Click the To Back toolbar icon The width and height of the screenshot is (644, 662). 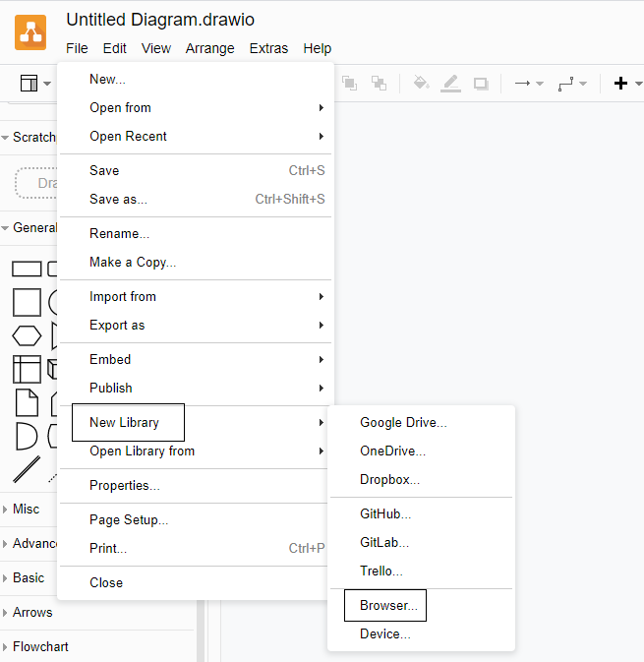point(379,84)
